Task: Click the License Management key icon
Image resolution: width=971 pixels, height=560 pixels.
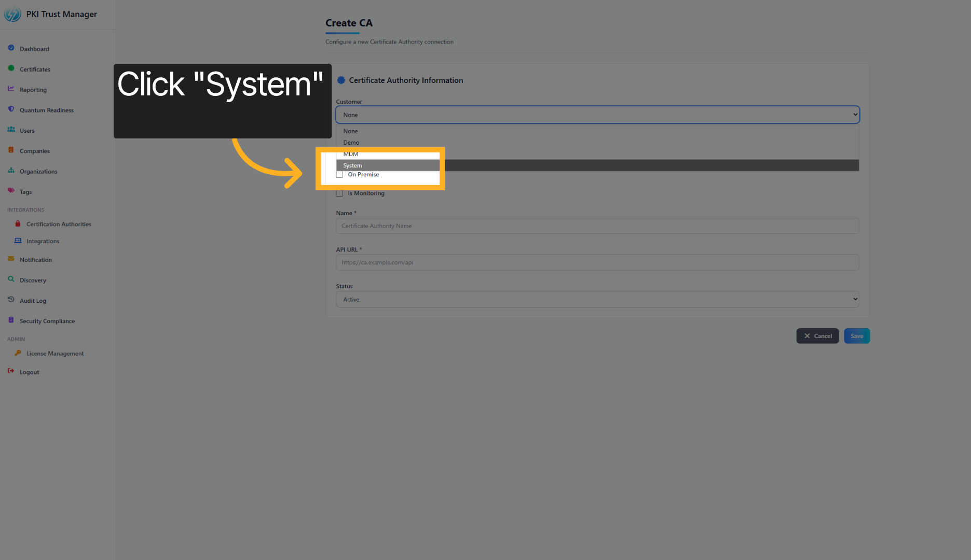Action: tap(18, 353)
